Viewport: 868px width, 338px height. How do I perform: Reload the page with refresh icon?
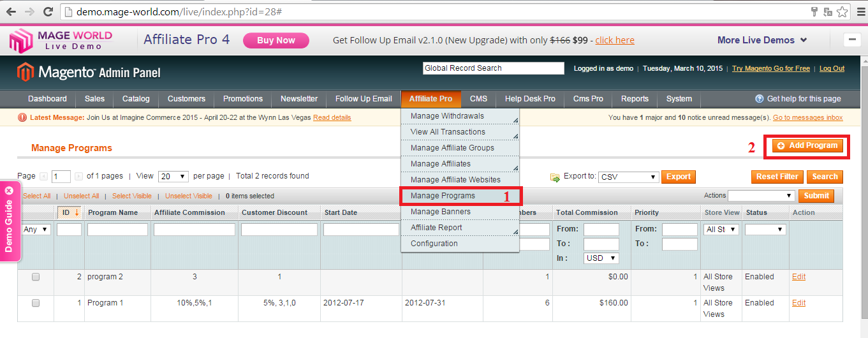[48, 11]
